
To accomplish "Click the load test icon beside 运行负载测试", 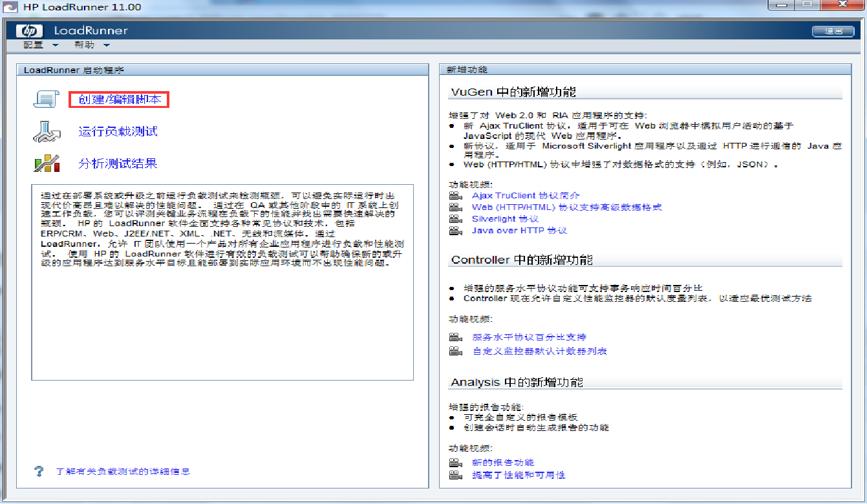I will (x=47, y=131).
